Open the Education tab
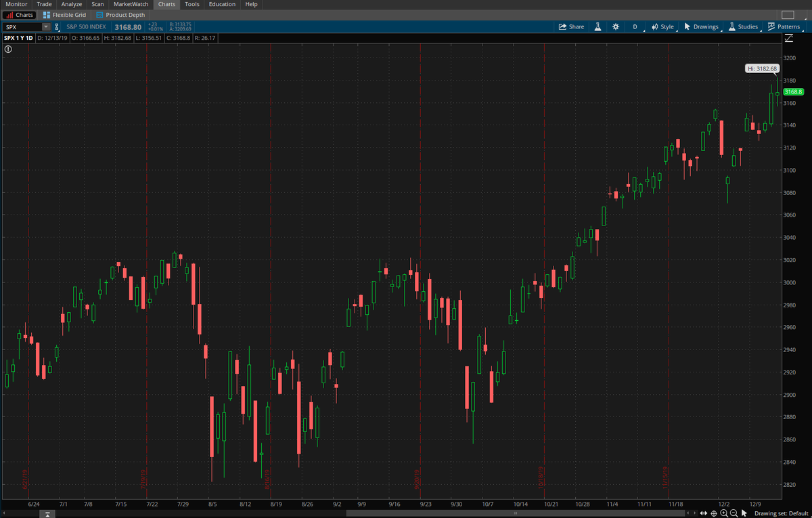This screenshot has width=812, height=518. tap(222, 4)
